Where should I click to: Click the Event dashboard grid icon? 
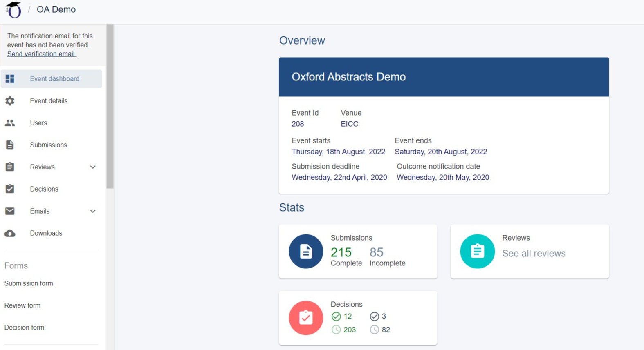(x=10, y=79)
